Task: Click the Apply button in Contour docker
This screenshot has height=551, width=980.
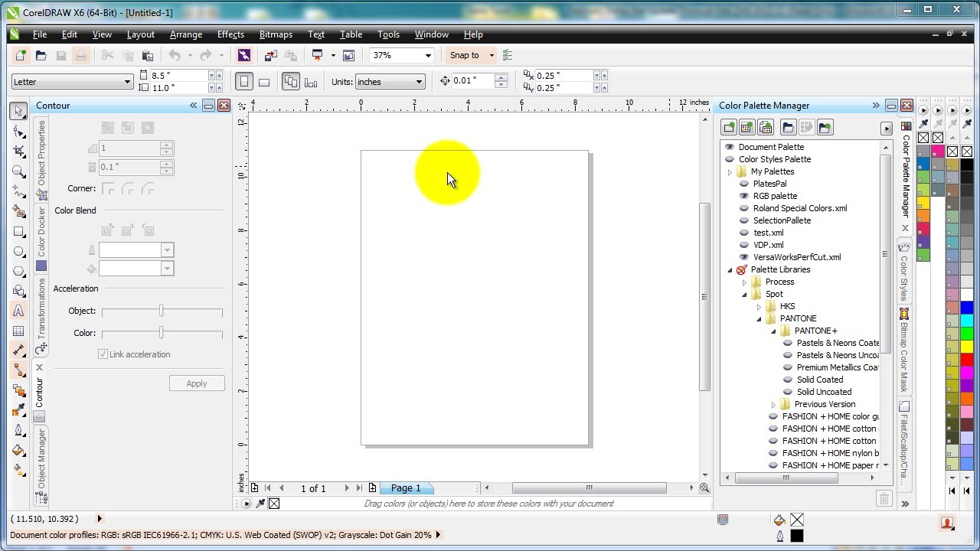Action: coord(197,383)
